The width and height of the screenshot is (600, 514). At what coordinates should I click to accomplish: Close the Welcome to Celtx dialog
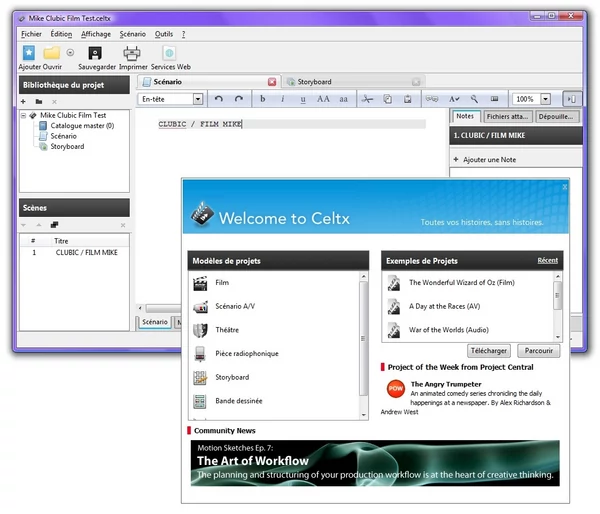[564, 187]
